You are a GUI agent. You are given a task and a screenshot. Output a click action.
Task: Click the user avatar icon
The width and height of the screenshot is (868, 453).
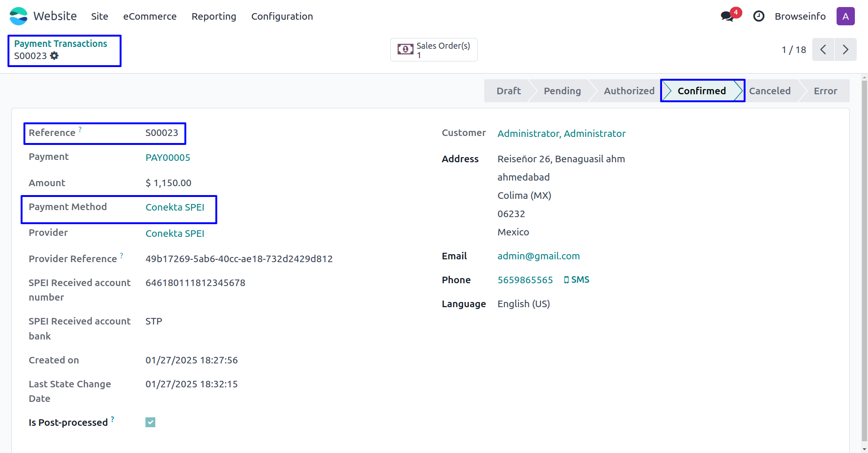click(845, 16)
